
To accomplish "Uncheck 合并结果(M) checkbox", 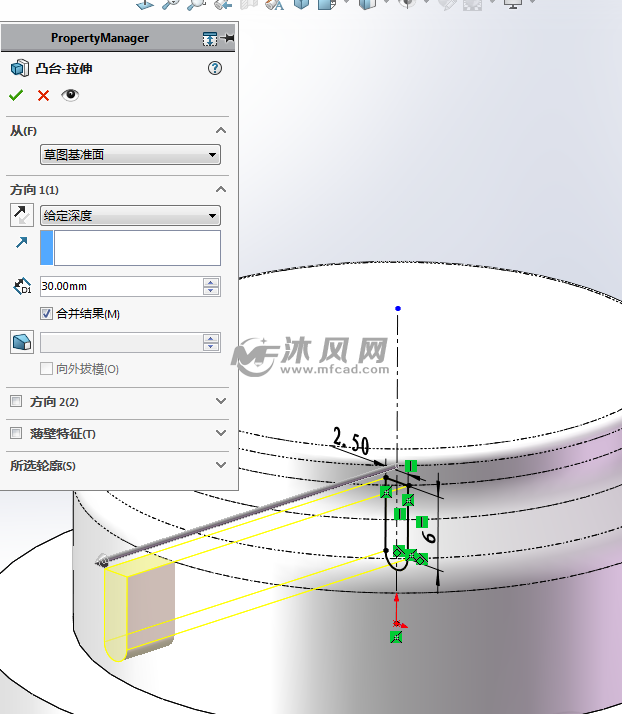I will [46, 313].
